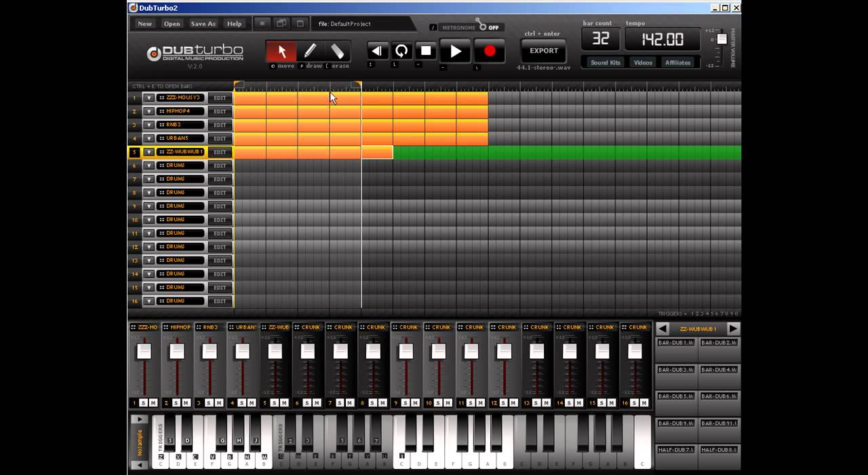The width and height of the screenshot is (868, 475).
Task: Toggle the loop playback button
Action: tap(401, 51)
